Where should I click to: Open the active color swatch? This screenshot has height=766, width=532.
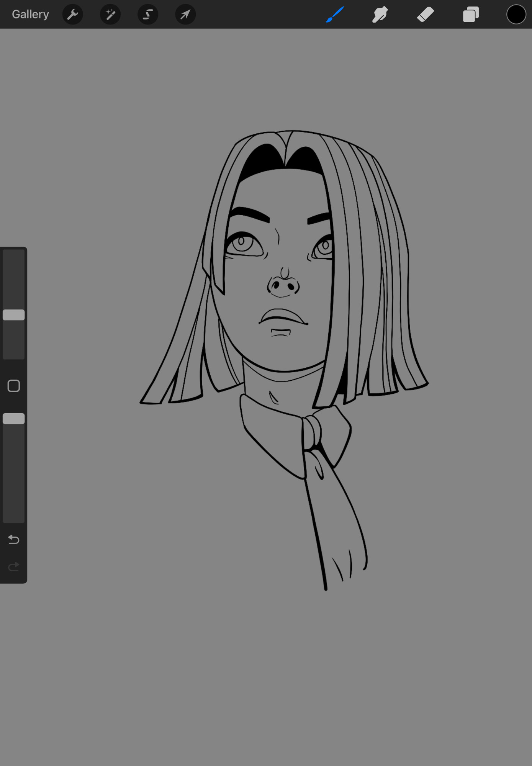tap(516, 15)
